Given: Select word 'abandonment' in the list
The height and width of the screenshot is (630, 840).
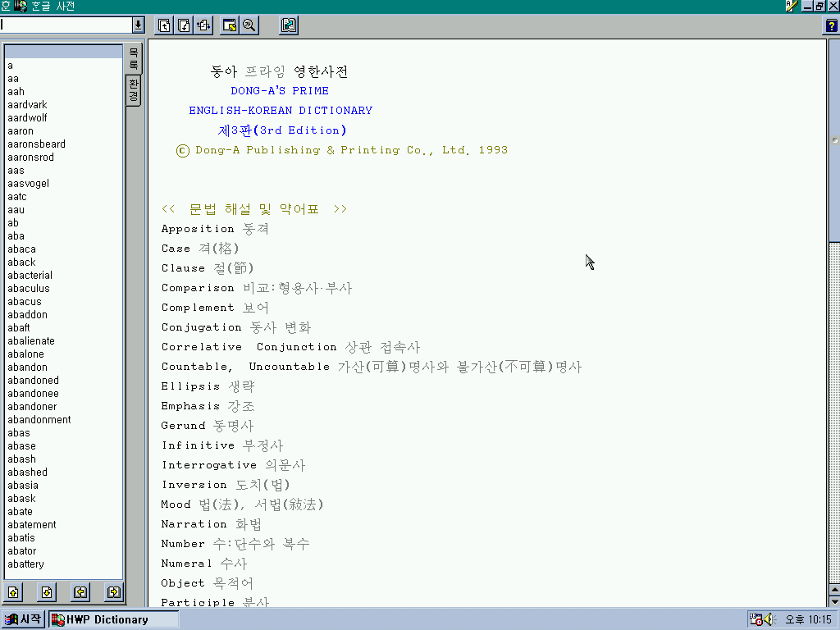Looking at the screenshot, I should (x=39, y=420).
